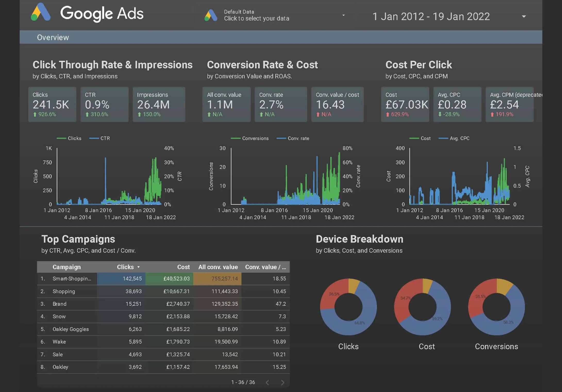The image size is (562, 392).
Task: Select the Oakley Goggles campaign row
Action: pyautogui.click(x=163, y=329)
